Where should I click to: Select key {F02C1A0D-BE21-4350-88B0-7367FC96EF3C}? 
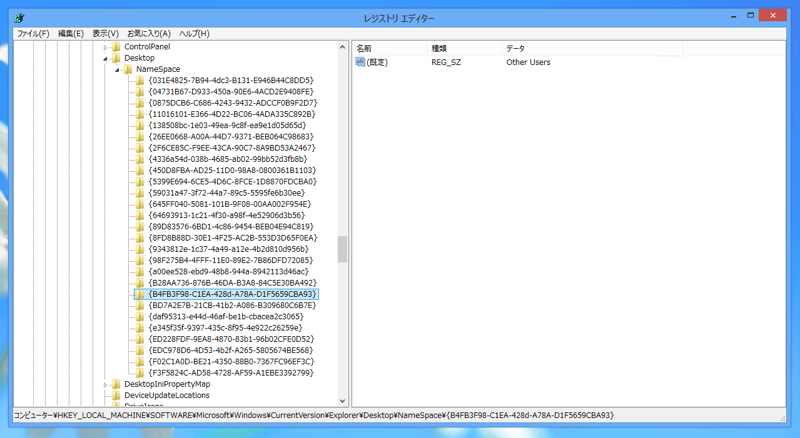(231, 361)
